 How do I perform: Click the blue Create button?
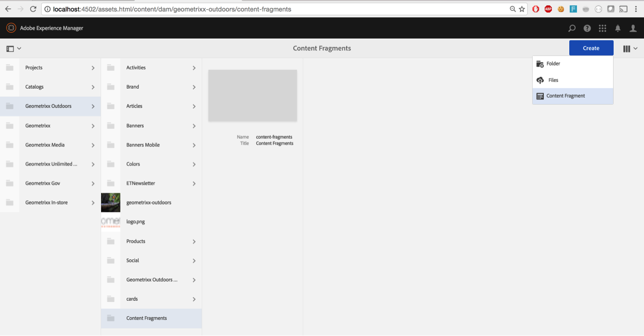[591, 48]
